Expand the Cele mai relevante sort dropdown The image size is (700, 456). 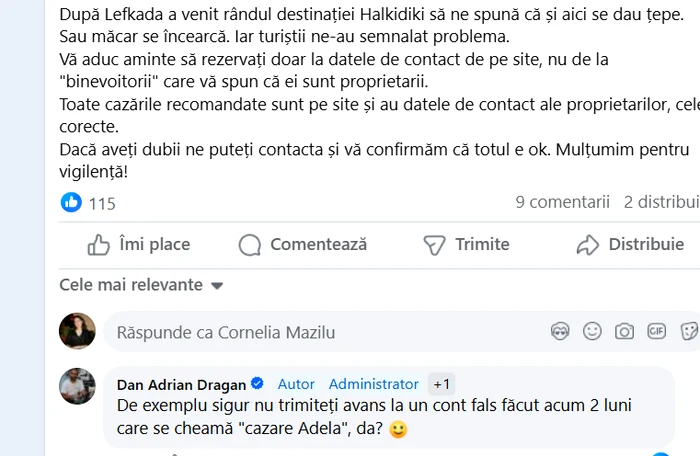[x=141, y=285]
